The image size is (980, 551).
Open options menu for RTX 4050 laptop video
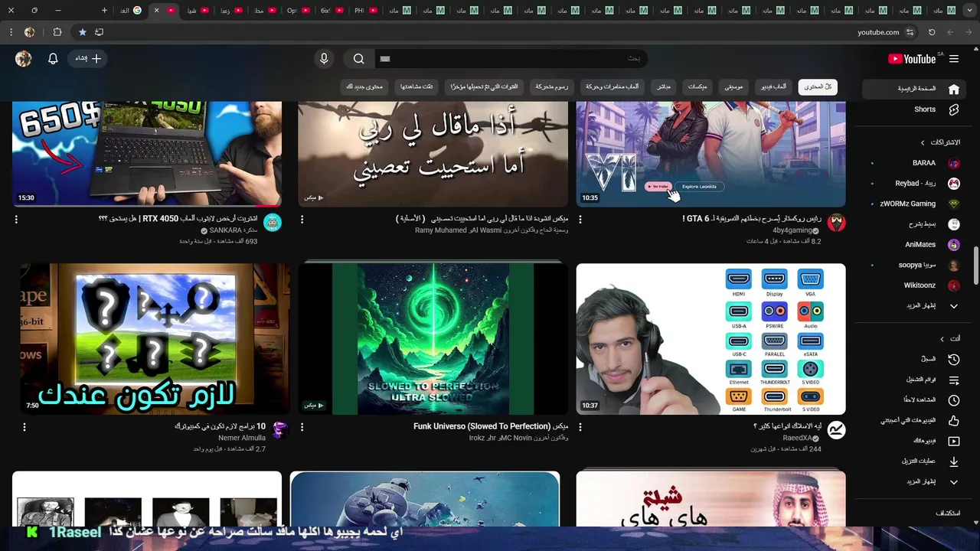pos(16,220)
